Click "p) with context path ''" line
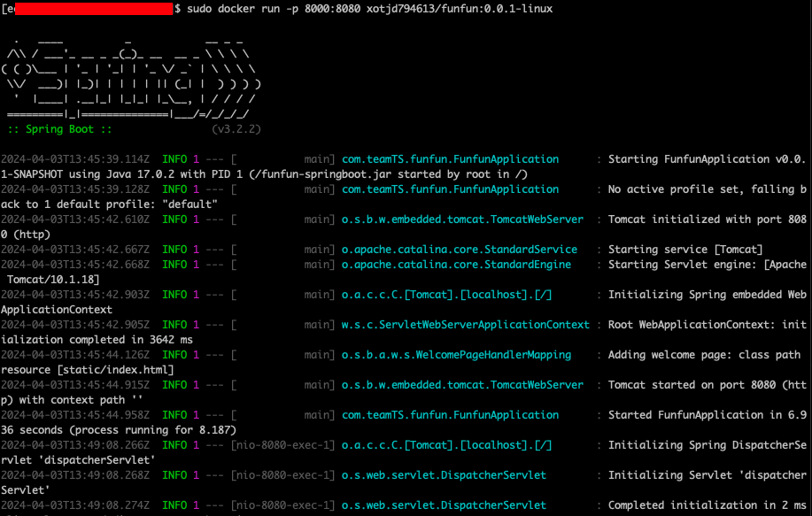This screenshot has height=516, width=812. [72, 399]
